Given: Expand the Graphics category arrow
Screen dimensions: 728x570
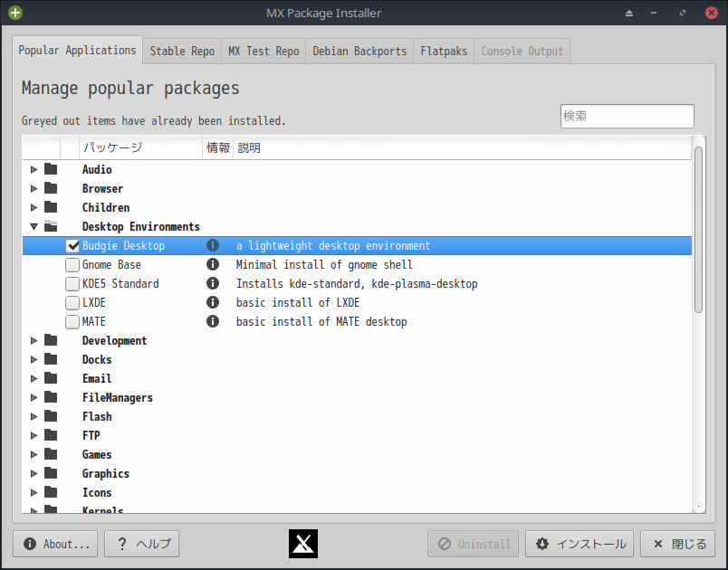Looking at the screenshot, I should [x=34, y=473].
